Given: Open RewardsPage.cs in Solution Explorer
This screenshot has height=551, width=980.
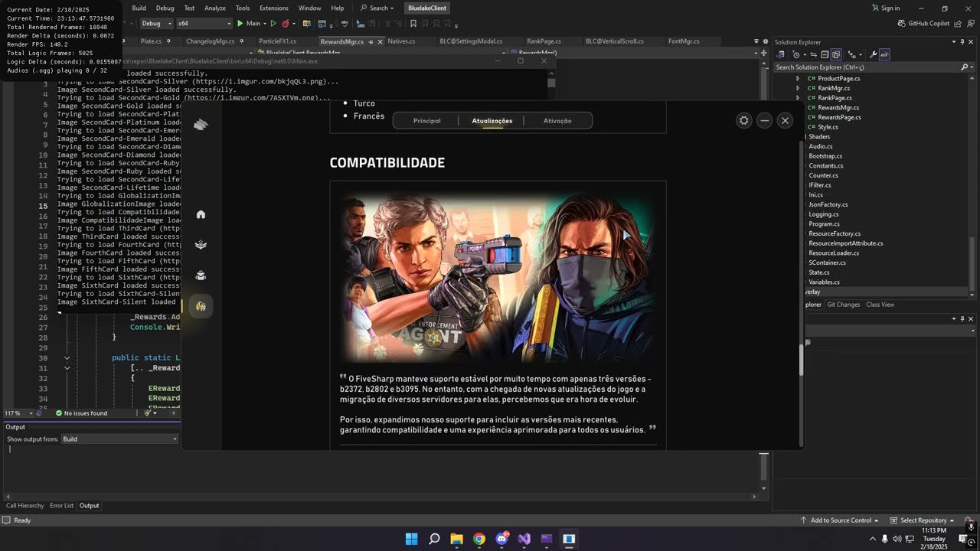Looking at the screenshot, I should pos(839,117).
